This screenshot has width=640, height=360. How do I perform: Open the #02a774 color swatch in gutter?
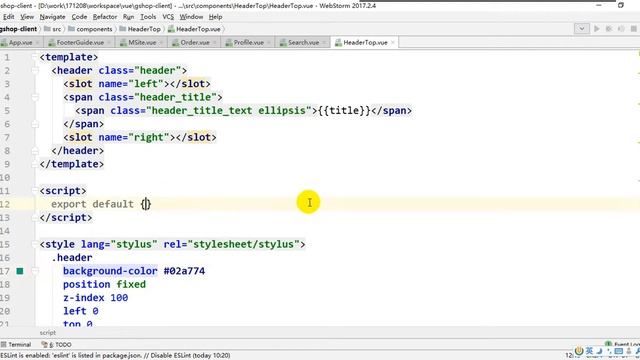(x=20, y=271)
